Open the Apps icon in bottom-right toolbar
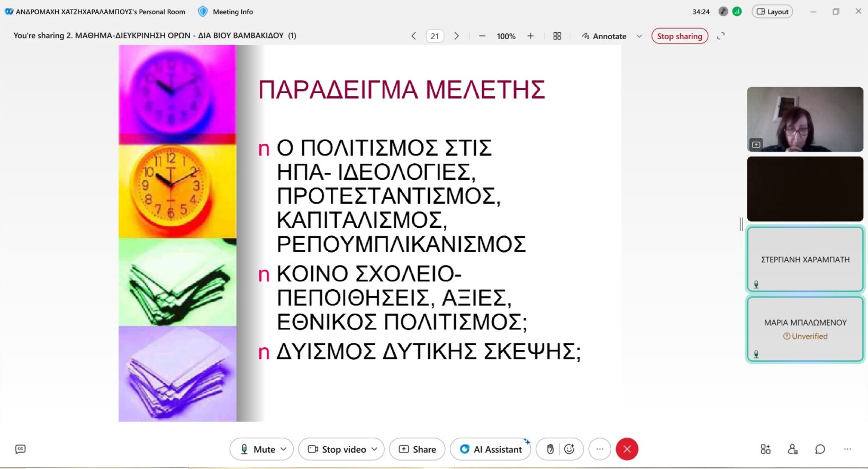 point(765,449)
